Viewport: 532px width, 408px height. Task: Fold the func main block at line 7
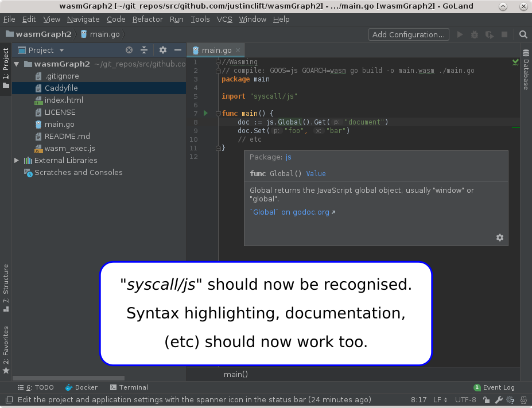coord(219,113)
